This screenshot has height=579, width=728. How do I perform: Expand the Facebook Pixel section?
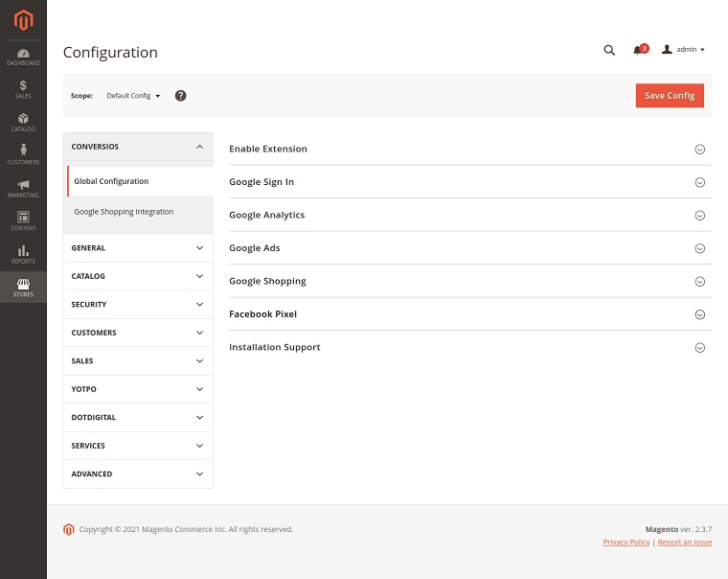point(469,314)
